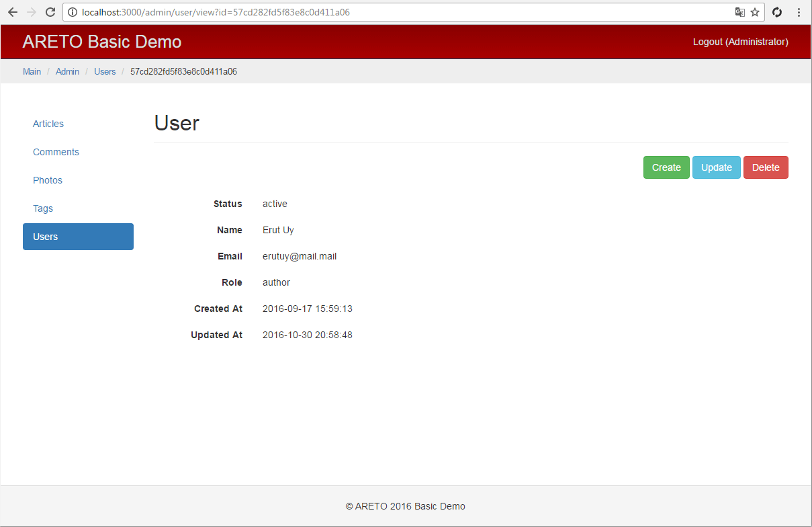Viewport: 812px width, 527px height.
Task: Open the Chrome three-dot menu
Action: (x=799, y=12)
